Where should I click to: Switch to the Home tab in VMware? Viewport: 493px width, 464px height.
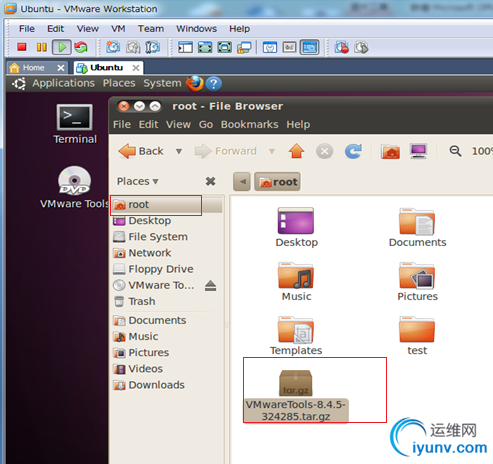(x=33, y=68)
